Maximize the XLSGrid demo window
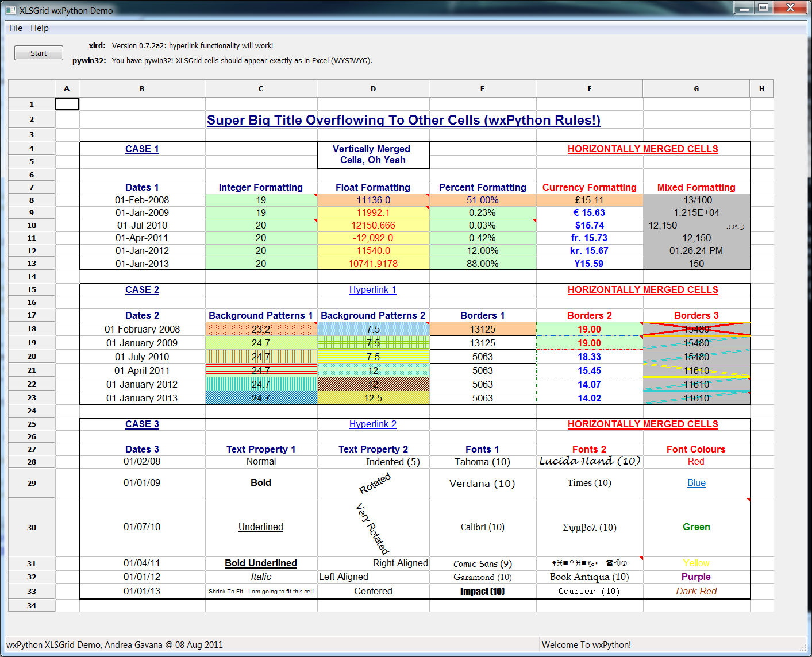 click(763, 7)
